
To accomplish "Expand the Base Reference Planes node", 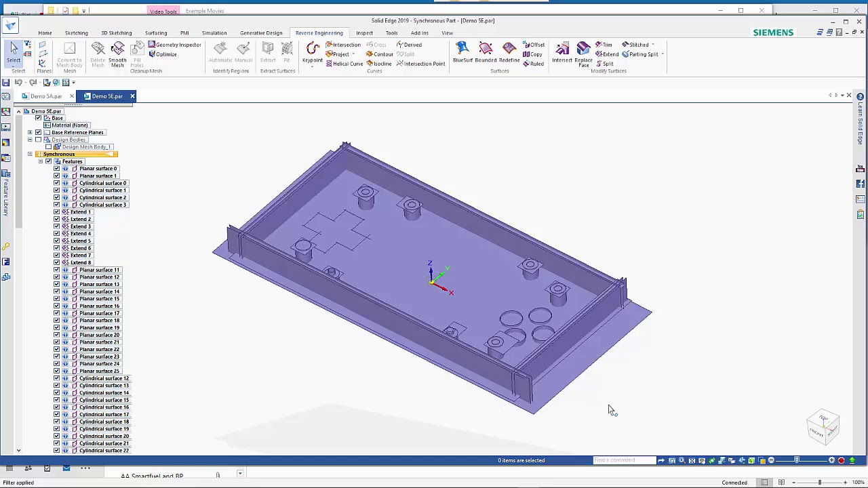I will point(30,132).
